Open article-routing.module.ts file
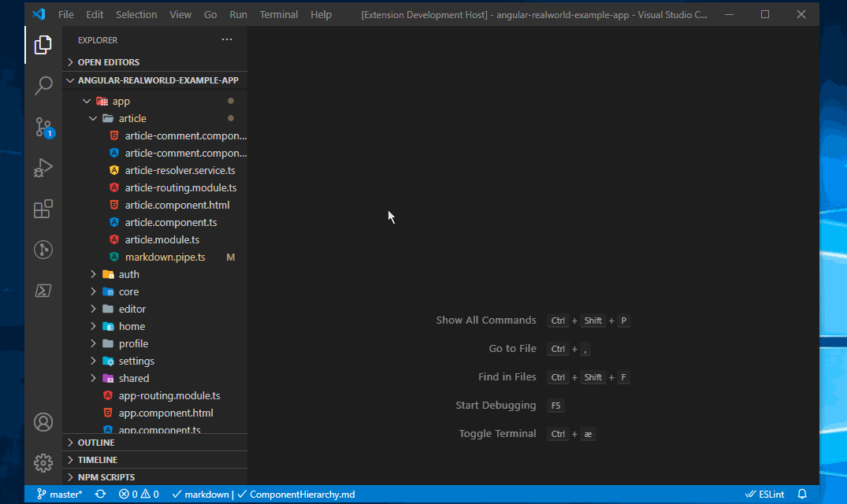 click(x=180, y=187)
